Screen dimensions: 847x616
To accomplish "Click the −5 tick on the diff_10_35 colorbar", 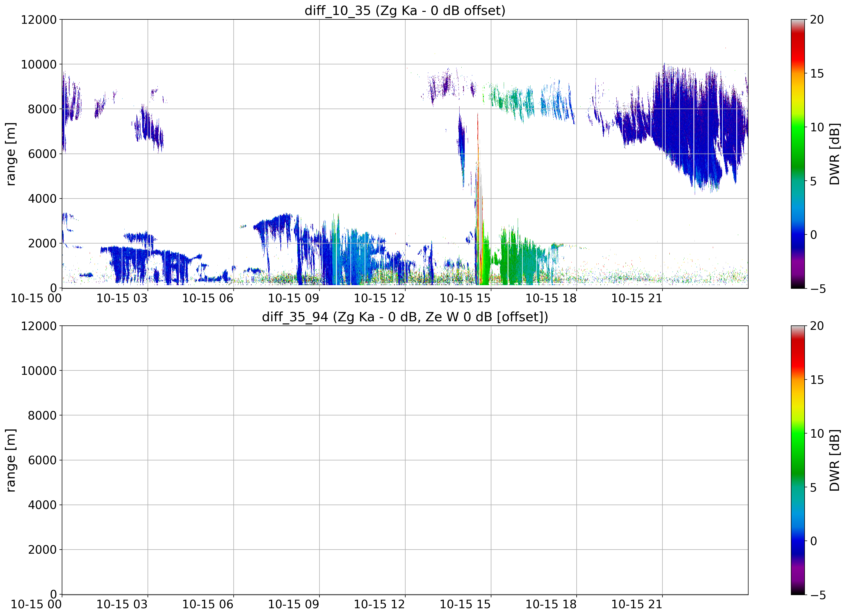I will coord(818,289).
